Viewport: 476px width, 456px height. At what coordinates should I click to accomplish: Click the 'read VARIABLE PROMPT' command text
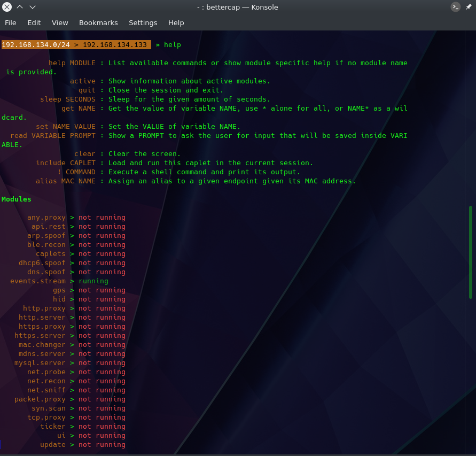[53, 136]
